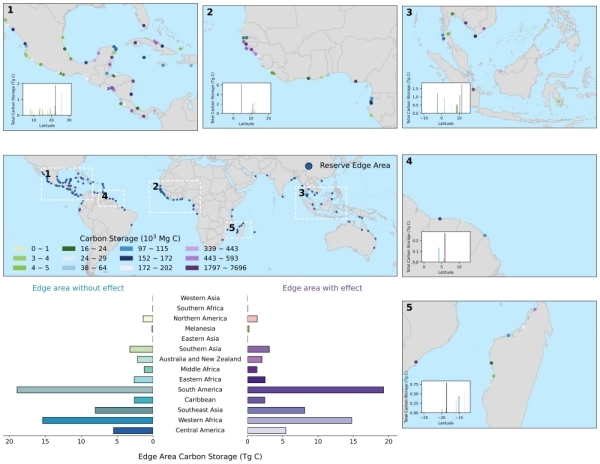The image size is (600, 464).
Task: Click the dark purple dot in map 4
Action: pos(440,219)
